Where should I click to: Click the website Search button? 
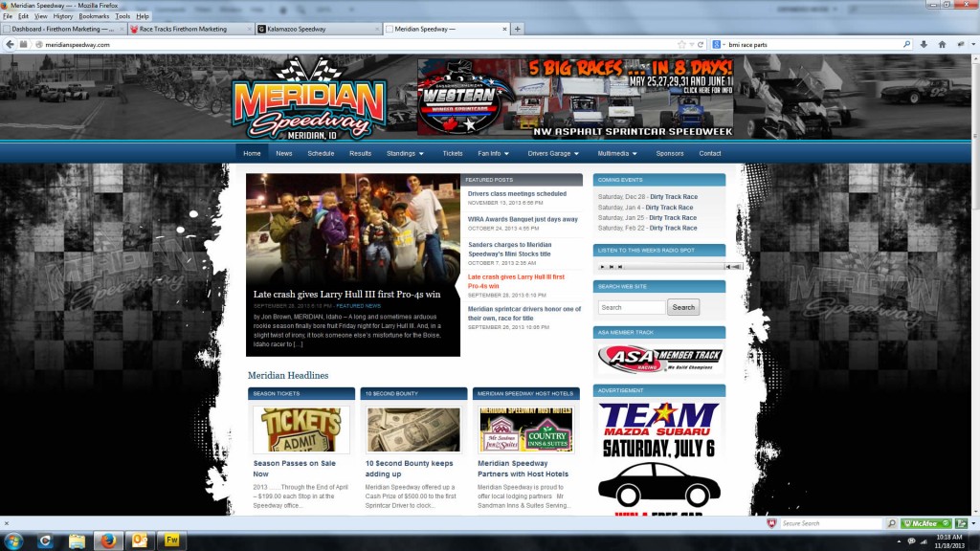pyautogui.click(x=683, y=307)
